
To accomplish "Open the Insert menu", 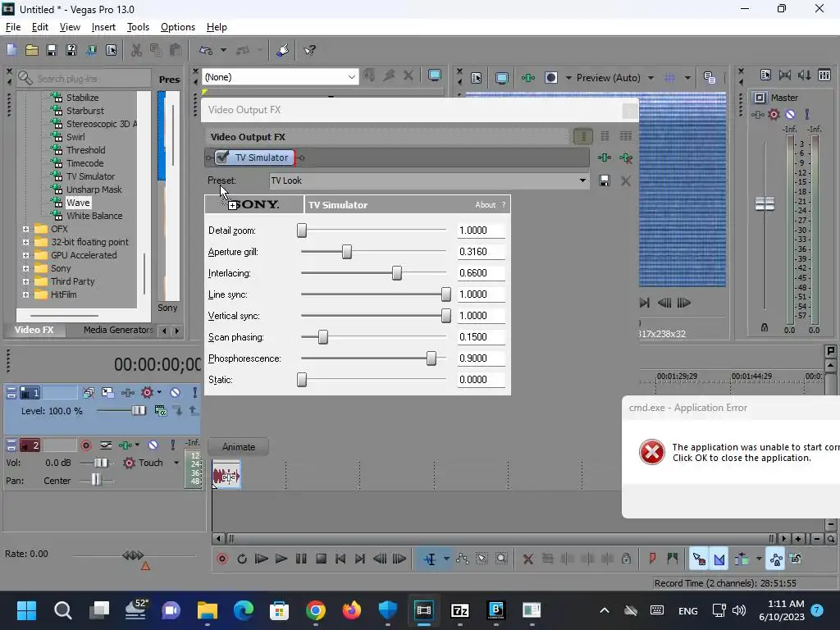I will (103, 27).
